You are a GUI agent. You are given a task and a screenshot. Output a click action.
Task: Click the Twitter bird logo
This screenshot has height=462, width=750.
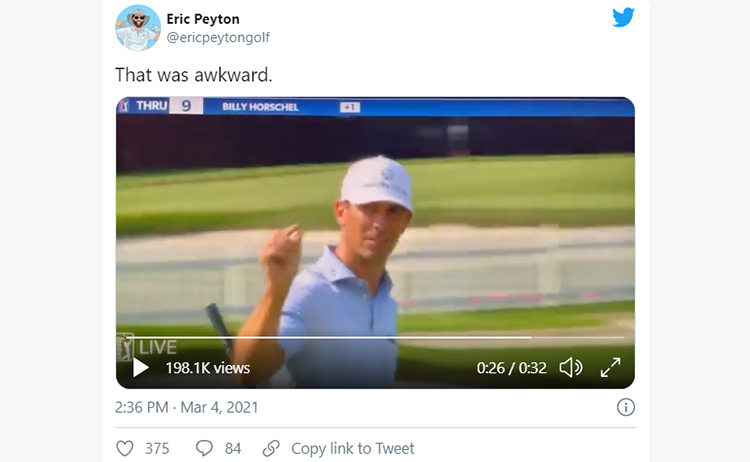(x=623, y=17)
